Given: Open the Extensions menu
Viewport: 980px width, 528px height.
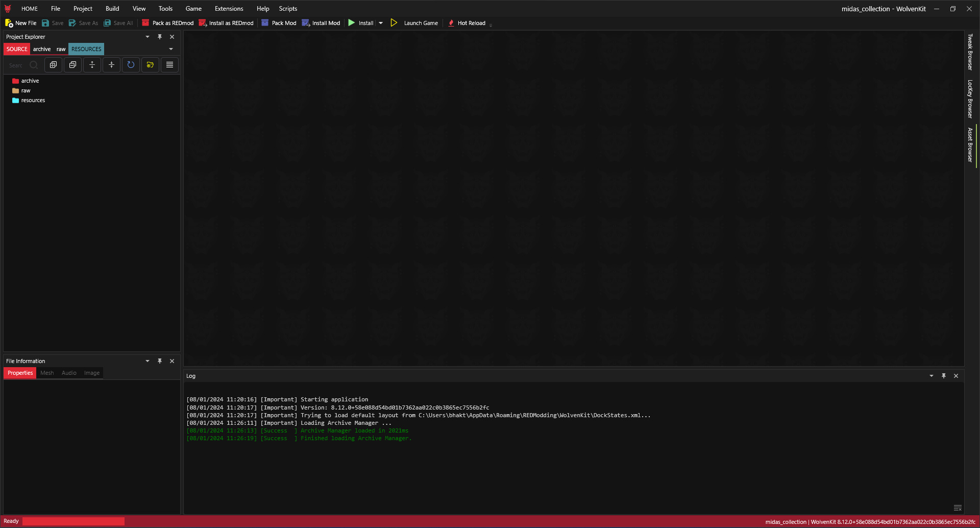Looking at the screenshot, I should pyautogui.click(x=229, y=9).
